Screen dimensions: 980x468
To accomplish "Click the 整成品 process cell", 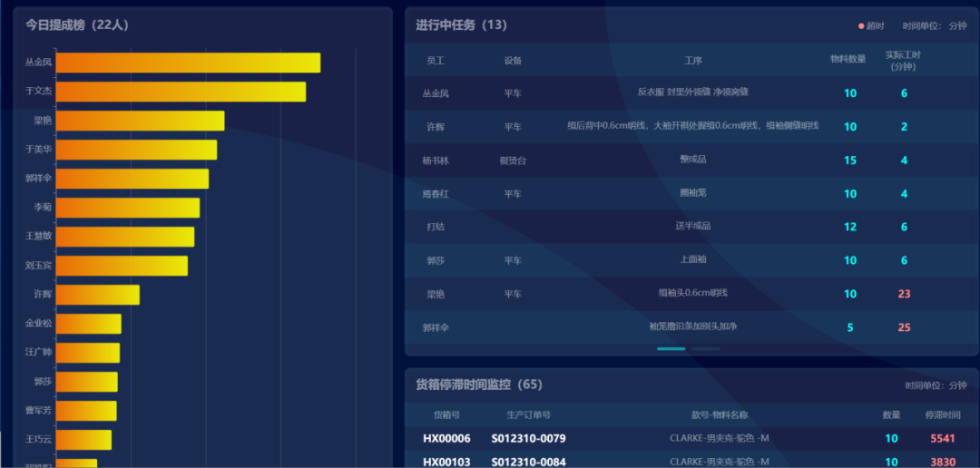I will point(693,160).
